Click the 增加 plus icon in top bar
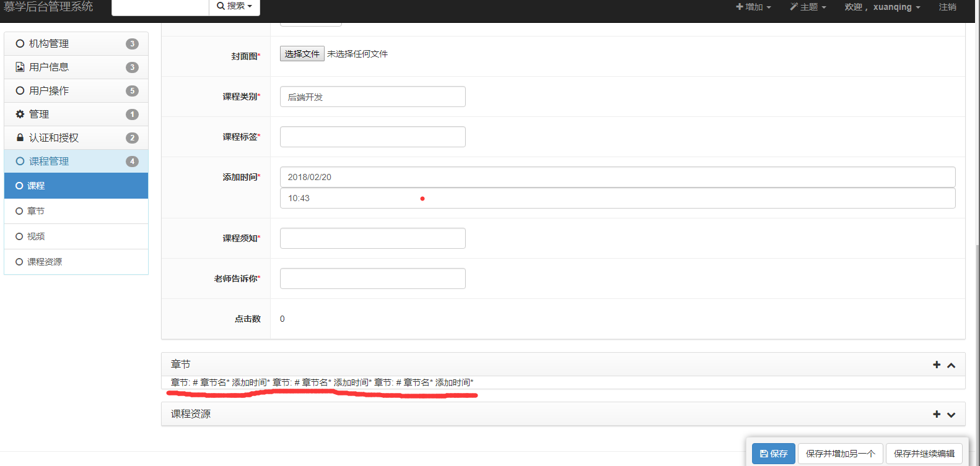The image size is (980, 466). pos(740,7)
